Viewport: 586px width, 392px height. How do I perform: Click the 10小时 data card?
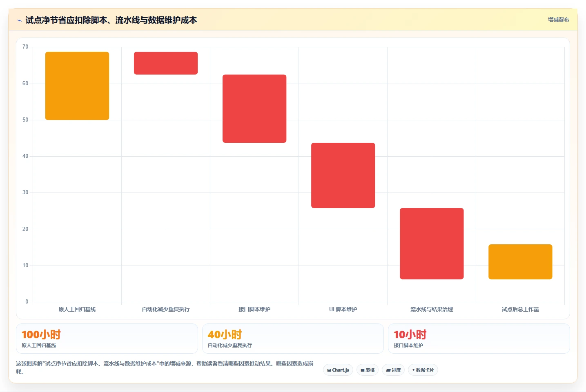(x=479, y=339)
